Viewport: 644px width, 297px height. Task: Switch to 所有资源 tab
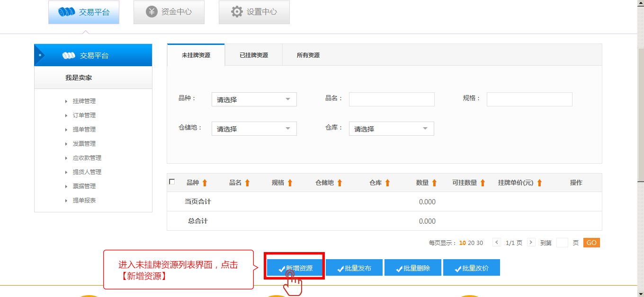(x=308, y=55)
